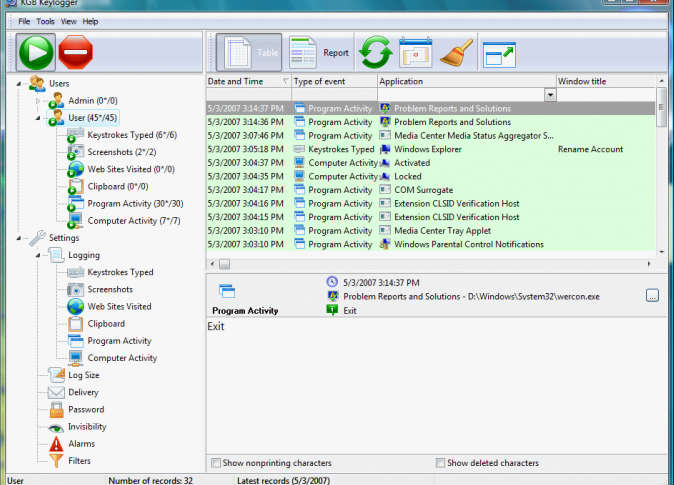This screenshot has width=674, height=485.
Task: Open Alarms settings with warning icon
Action: tap(81, 444)
